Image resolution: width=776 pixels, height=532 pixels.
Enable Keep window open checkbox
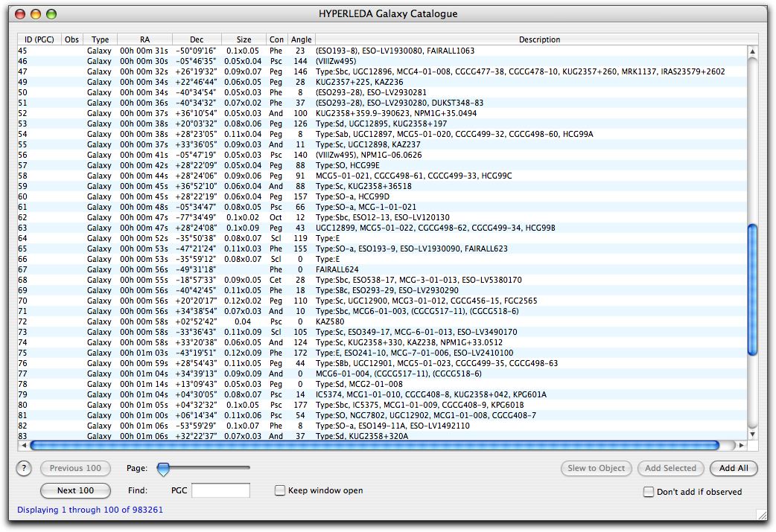(x=280, y=490)
